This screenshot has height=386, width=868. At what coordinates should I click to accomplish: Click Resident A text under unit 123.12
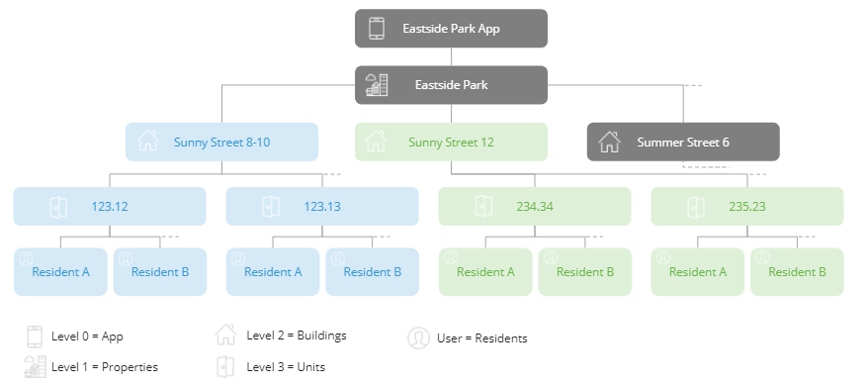click(61, 272)
